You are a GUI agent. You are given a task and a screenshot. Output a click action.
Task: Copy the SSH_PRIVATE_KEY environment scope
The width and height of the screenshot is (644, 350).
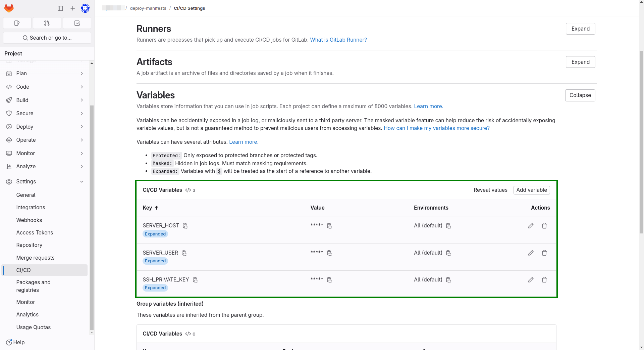448,280
